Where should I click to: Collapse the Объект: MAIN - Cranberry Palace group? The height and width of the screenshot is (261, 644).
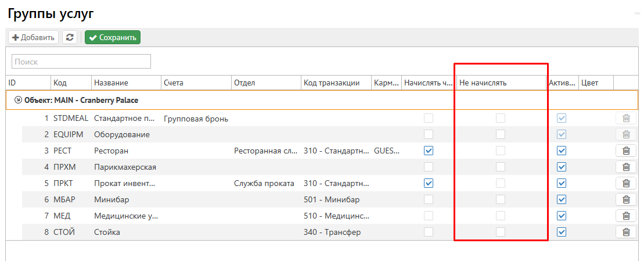pyautogui.click(x=18, y=100)
